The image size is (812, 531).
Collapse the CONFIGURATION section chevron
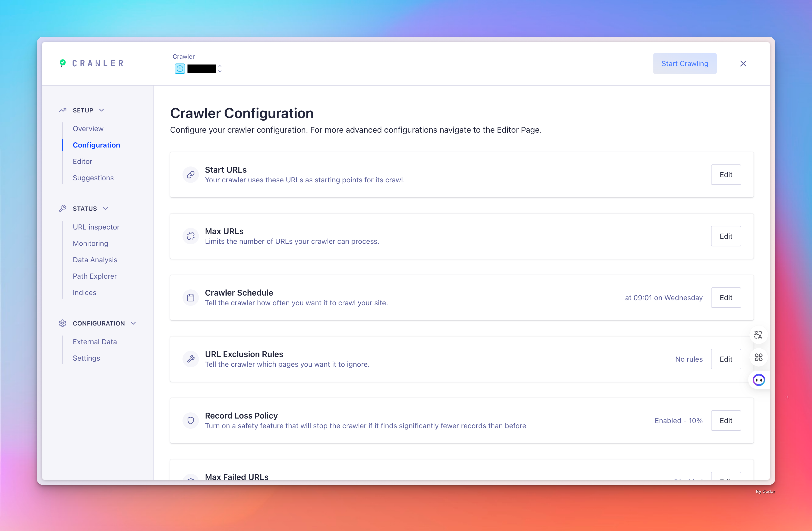click(x=133, y=323)
